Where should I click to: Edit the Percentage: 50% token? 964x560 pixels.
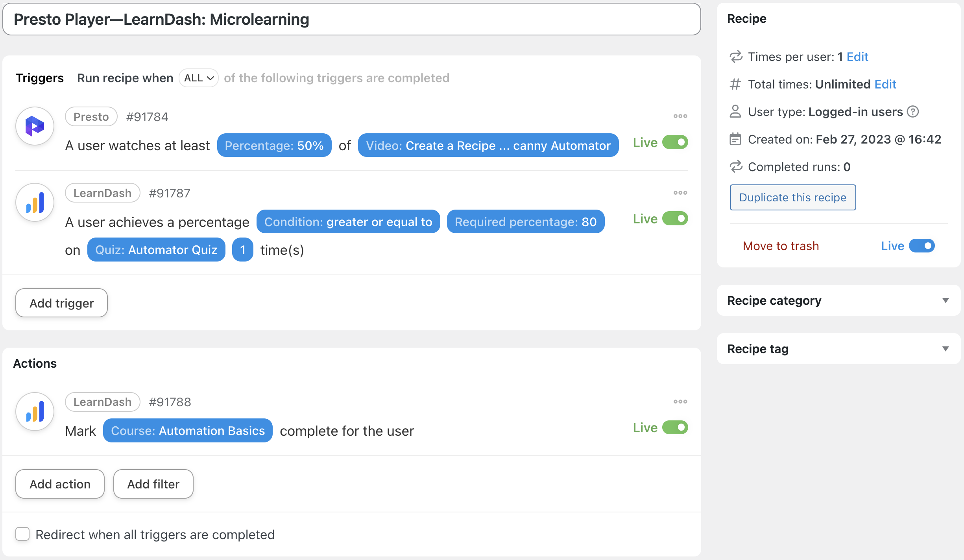[274, 146]
